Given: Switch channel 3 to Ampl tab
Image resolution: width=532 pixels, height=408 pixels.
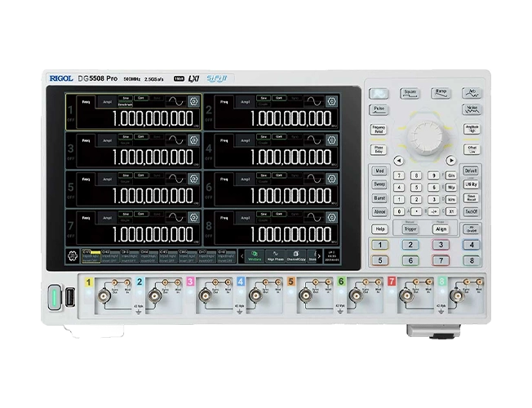Looking at the screenshot, I should [x=107, y=140].
